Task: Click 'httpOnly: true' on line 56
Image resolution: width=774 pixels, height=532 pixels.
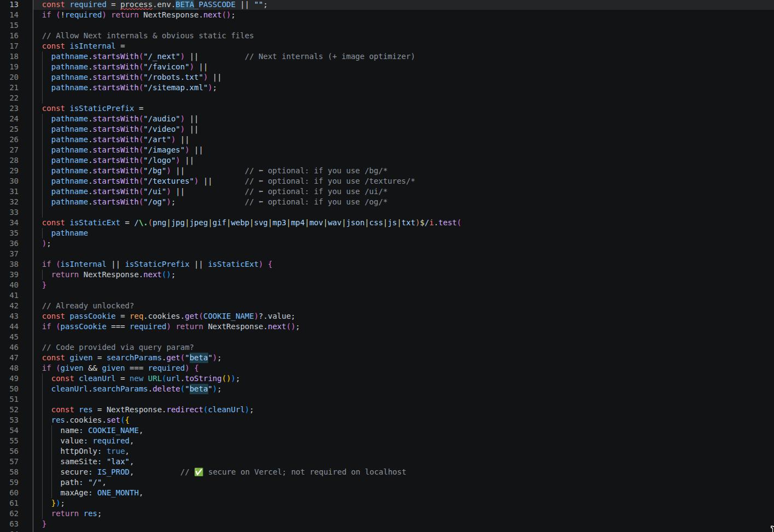Action: pos(92,451)
